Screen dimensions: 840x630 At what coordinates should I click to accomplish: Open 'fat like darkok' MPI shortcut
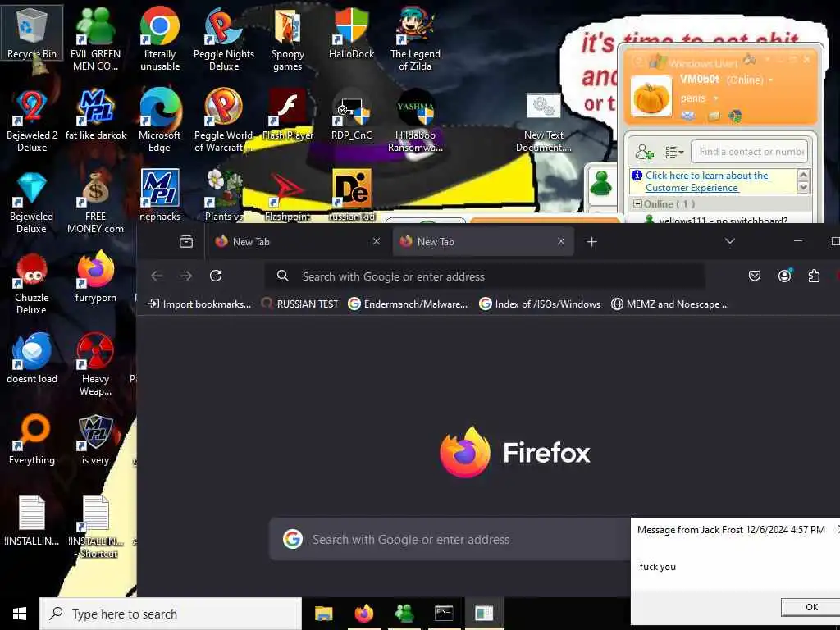point(96,115)
